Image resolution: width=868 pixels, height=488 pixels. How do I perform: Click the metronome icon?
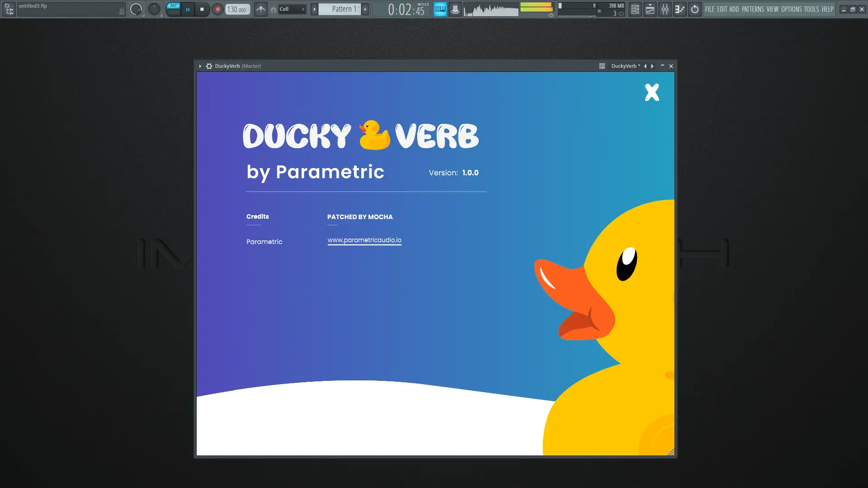click(261, 9)
